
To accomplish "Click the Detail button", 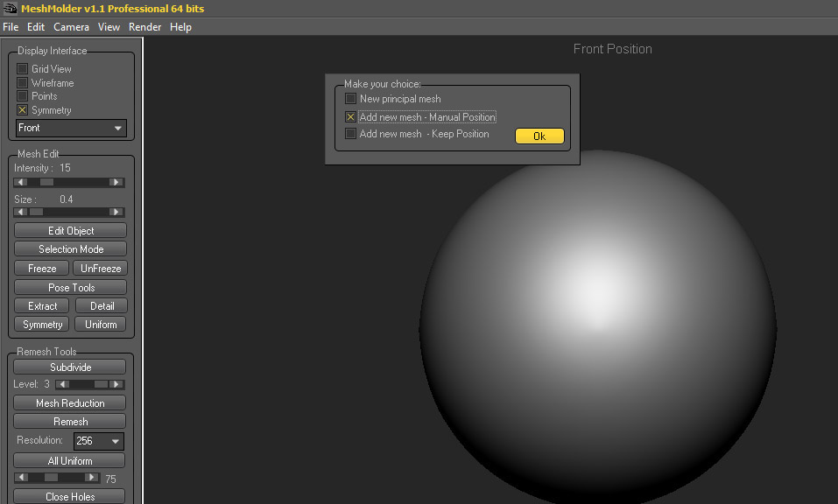I will point(102,306).
